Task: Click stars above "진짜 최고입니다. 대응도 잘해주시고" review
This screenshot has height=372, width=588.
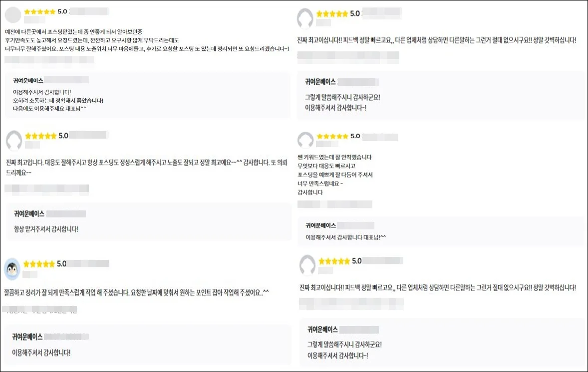Action: [40, 136]
